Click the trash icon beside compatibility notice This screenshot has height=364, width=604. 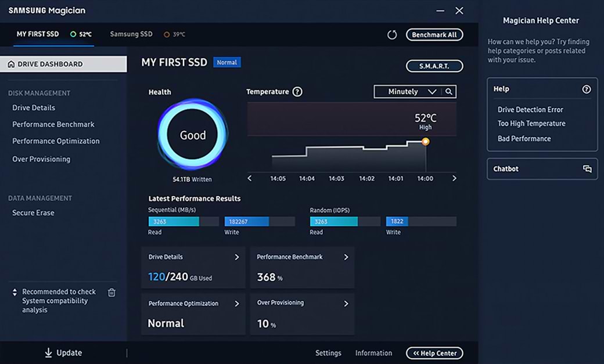112,293
